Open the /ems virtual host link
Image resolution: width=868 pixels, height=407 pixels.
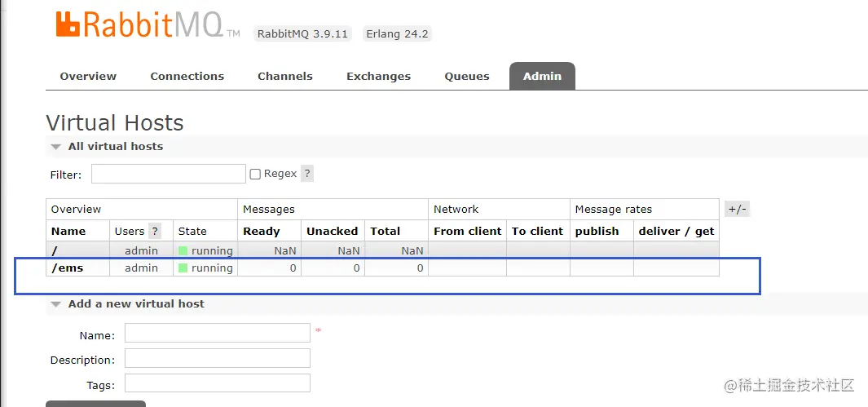point(67,268)
